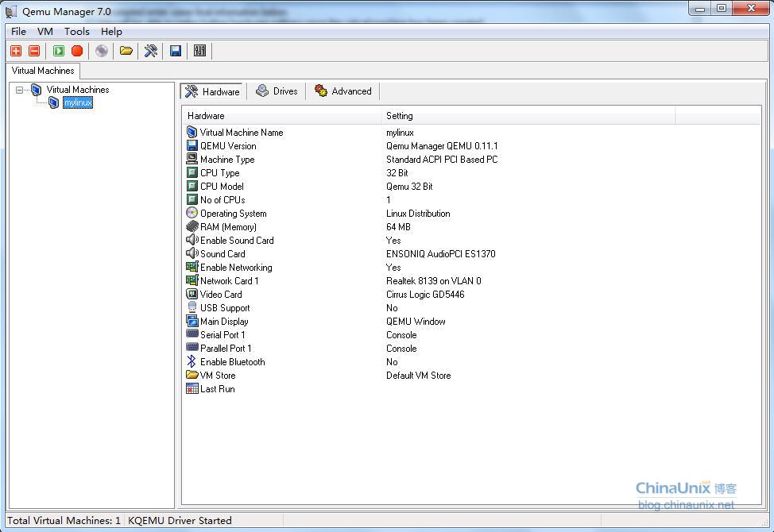Click the Enable Sound Card speaker icon
The width and height of the screenshot is (774, 532).
click(192, 240)
